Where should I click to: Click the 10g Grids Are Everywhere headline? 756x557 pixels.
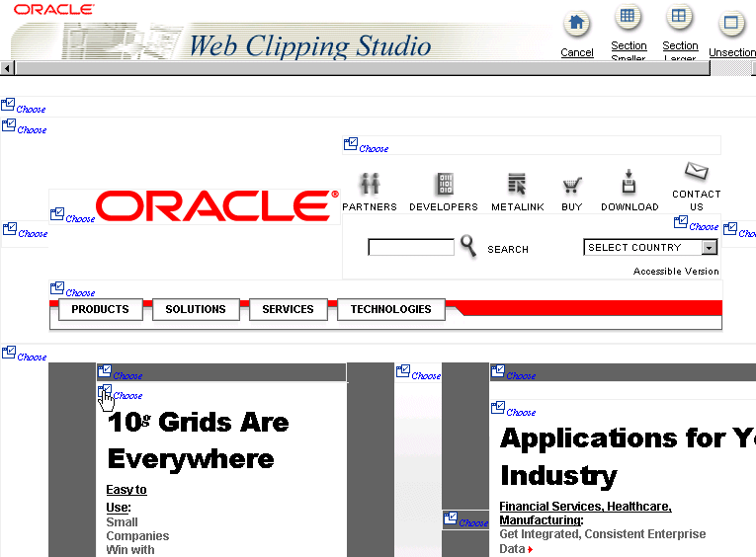[x=199, y=439]
